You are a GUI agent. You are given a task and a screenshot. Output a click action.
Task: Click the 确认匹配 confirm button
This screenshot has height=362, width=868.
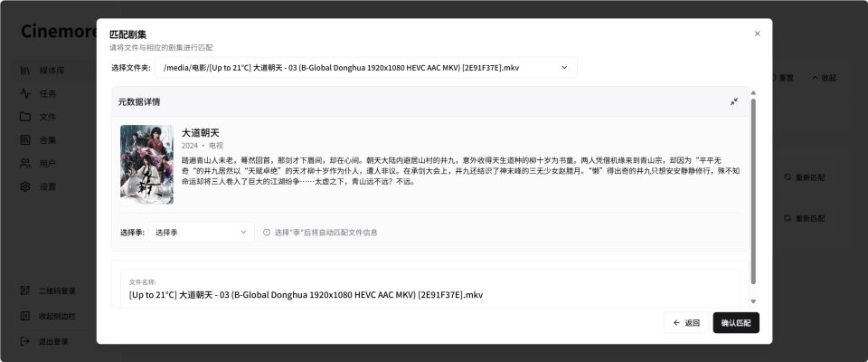point(736,323)
